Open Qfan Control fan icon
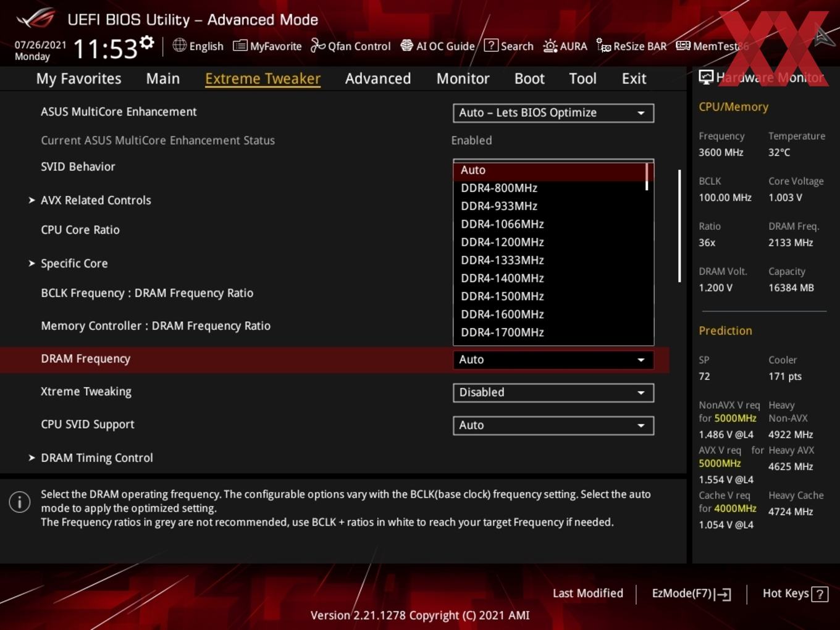This screenshot has height=630, width=840. coord(317,46)
